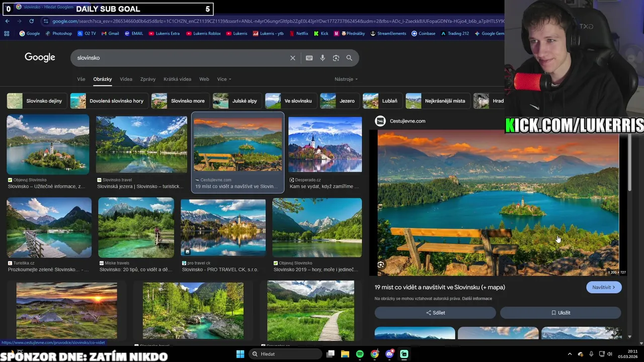Expand the Nástroje tools dropdown
Image resolution: width=644 pixels, height=362 pixels.
(x=346, y=79)
